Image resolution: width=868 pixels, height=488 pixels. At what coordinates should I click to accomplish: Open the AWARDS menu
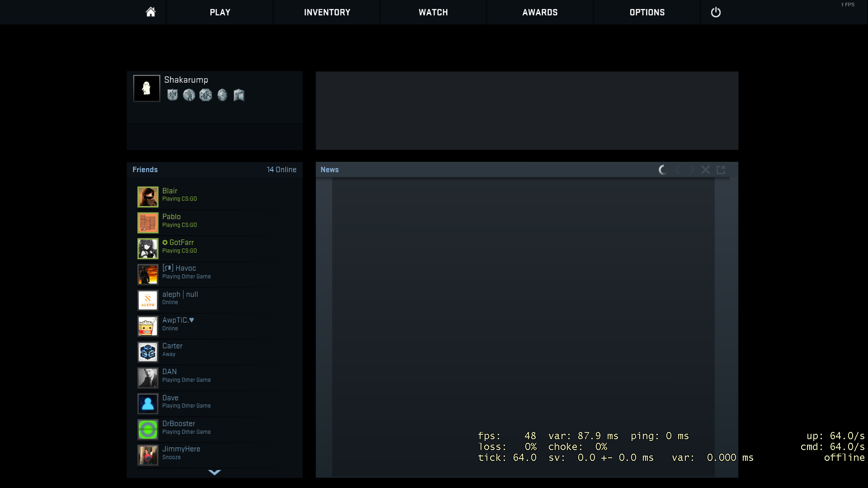tap(540, 12)
